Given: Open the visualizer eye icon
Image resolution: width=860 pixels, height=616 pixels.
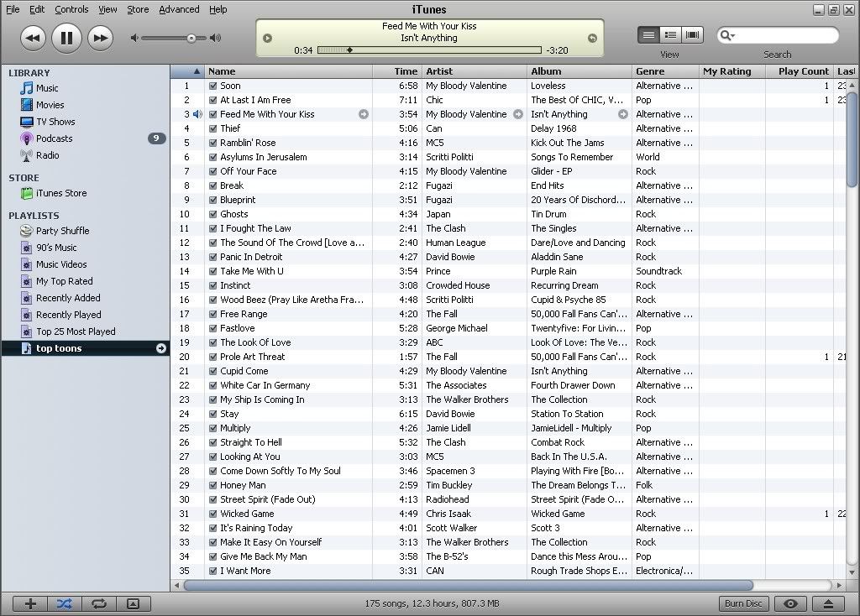Looking at the screenshot, I should point(790,603).
